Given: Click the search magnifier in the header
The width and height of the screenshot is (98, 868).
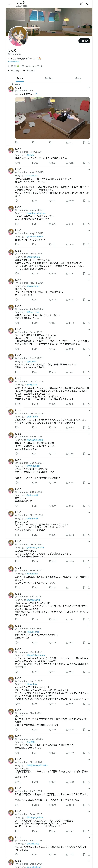Looking at the screenshot, I should (x=88, y=4).
